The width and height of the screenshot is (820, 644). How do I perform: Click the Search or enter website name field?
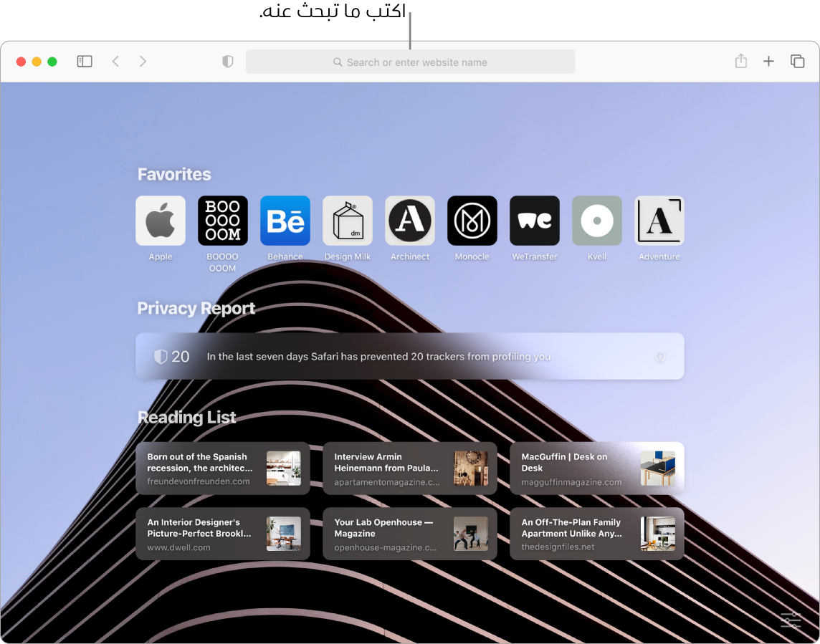point(410,62)
